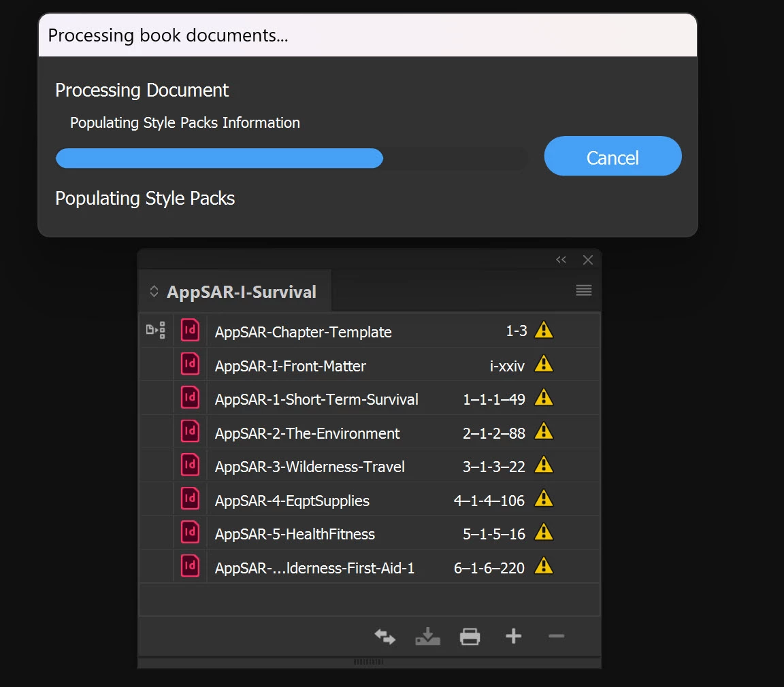Select the AppSAR-4-EqptSupplies document name
The width and height of the screenshot is (784, 687).
point(292,501)
